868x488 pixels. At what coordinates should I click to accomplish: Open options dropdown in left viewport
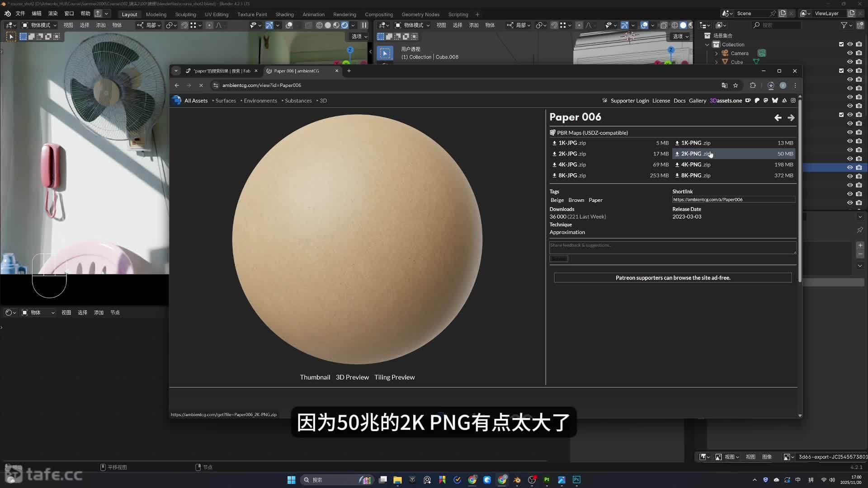359,37
